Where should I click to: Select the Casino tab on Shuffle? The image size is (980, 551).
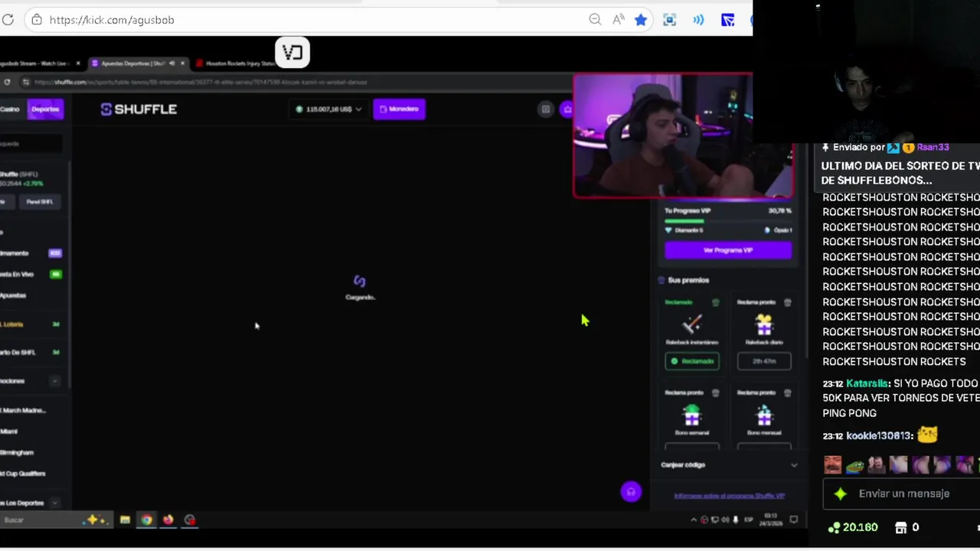pos(10,109)
